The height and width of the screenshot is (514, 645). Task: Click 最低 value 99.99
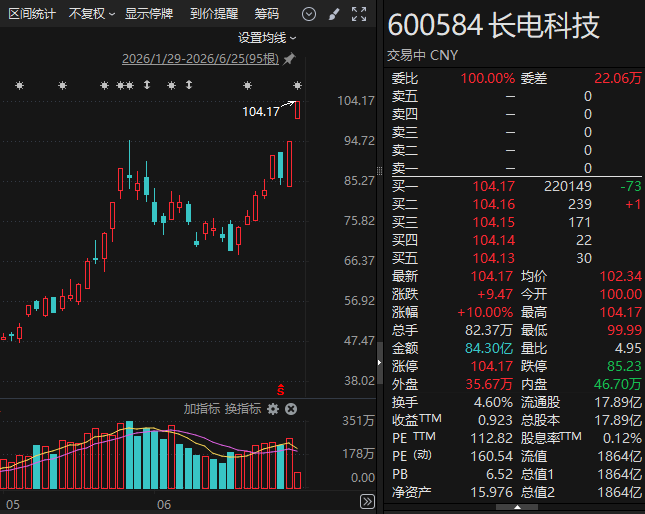pos(624,330)
